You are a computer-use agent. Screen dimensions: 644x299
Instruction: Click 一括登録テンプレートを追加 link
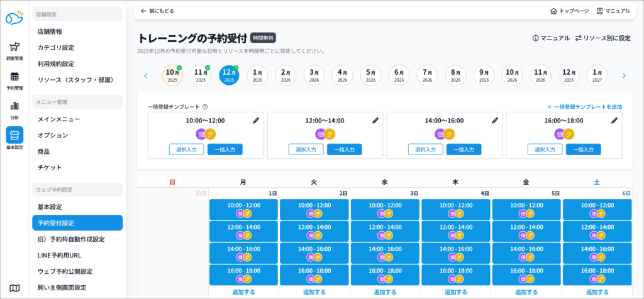point(584,107)
